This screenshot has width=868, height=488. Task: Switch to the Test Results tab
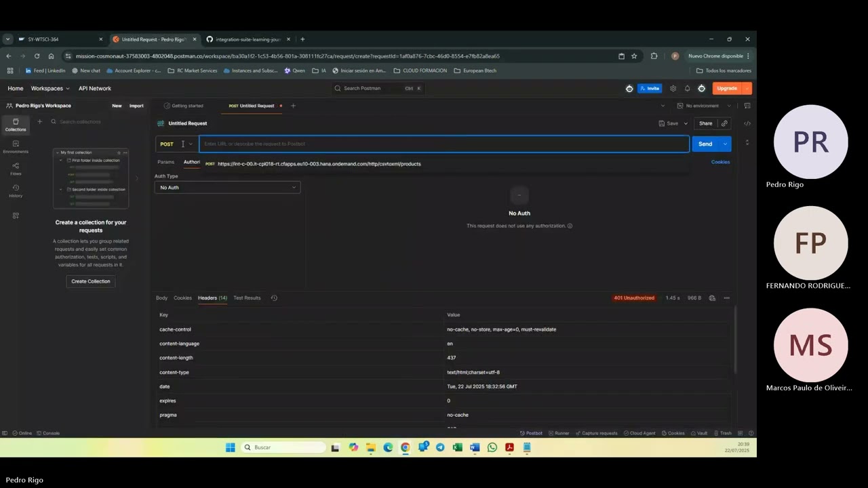[x=247, y=298]
